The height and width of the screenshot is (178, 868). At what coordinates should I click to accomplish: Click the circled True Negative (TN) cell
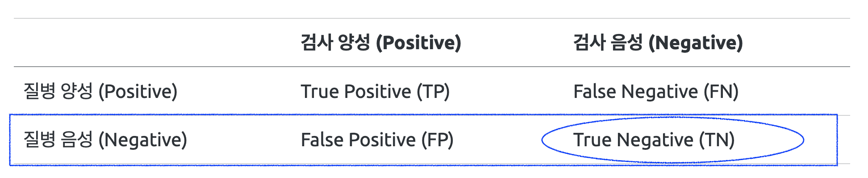(x=654, y=140)
